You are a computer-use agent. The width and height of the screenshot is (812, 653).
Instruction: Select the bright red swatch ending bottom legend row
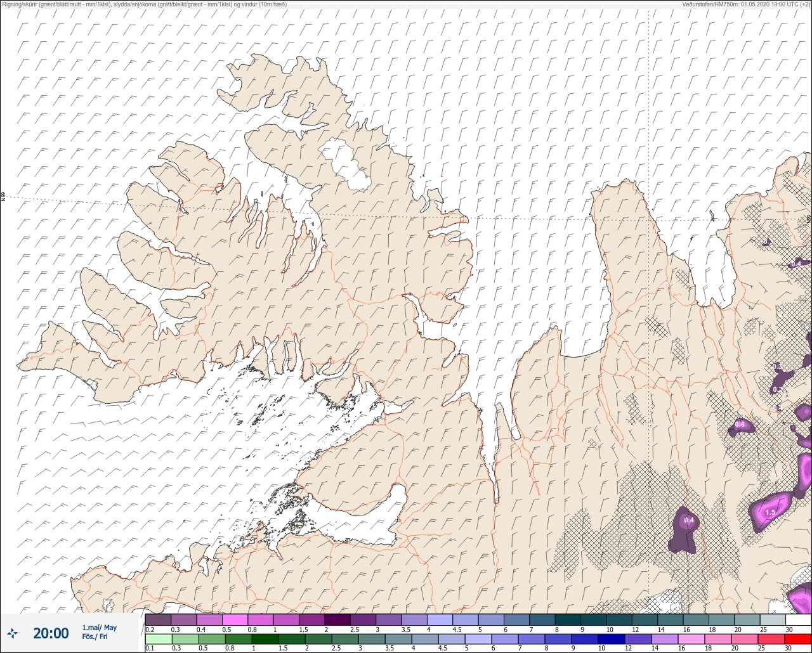pos(798,638)
